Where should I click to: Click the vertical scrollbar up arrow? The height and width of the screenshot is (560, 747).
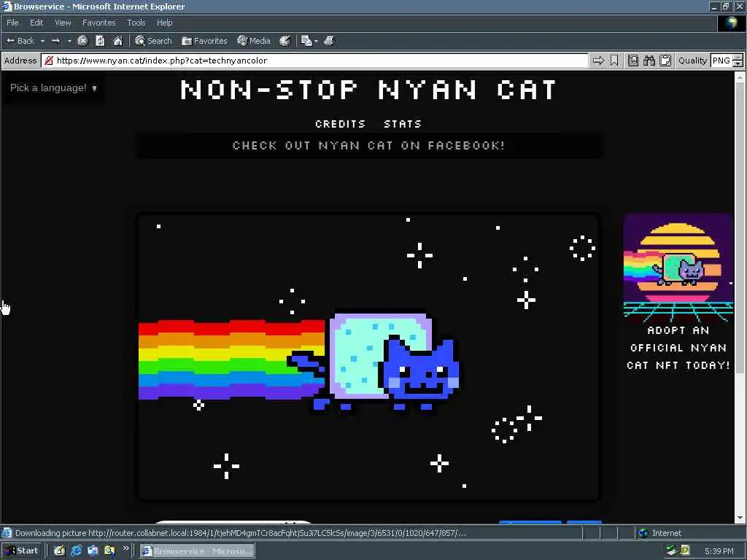click(740, 77)
